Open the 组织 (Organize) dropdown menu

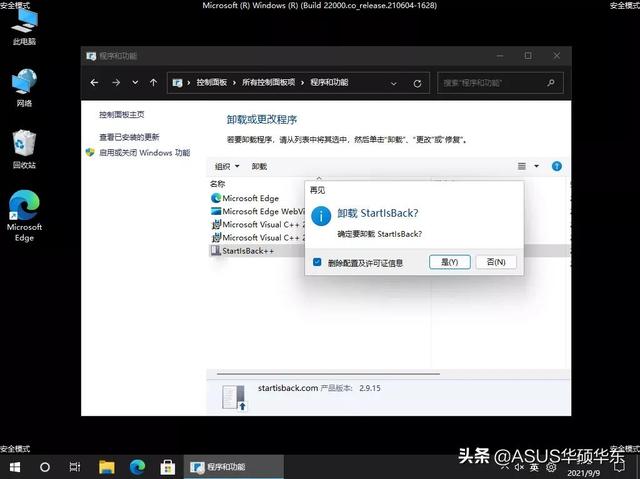tap(226, 166)
